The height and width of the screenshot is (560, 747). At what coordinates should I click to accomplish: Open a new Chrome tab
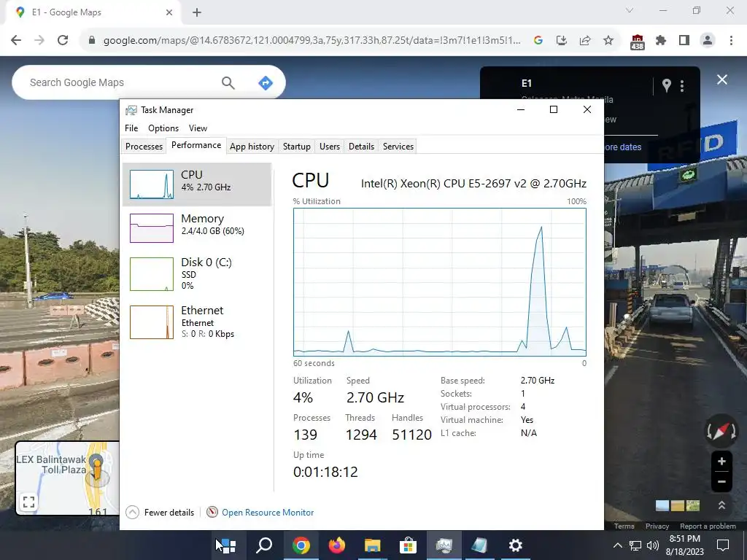pos(197,12)
